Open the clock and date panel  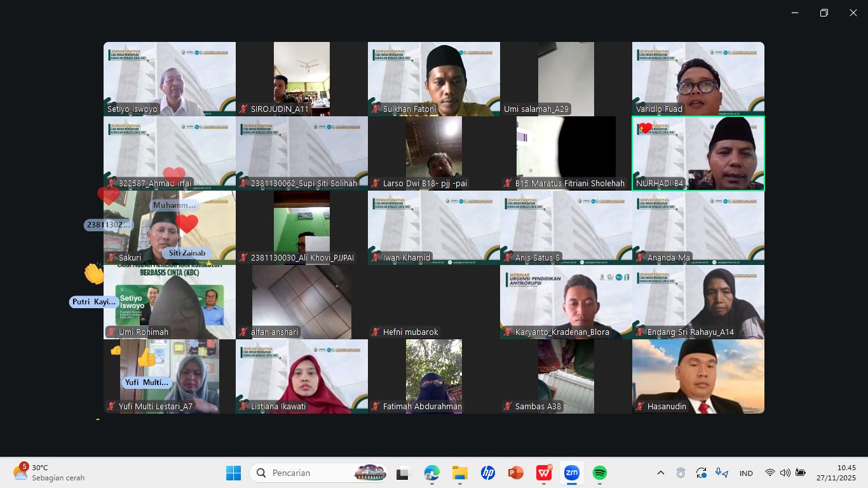point(836,473)
